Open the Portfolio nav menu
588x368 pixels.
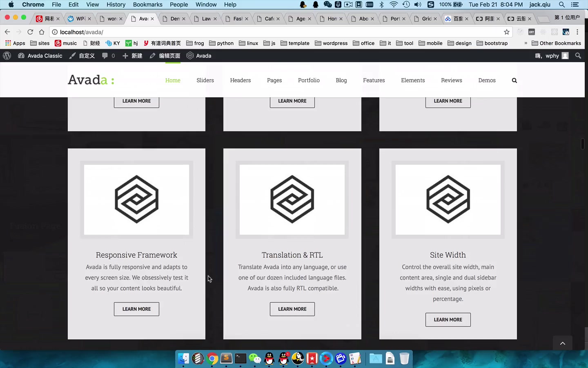tap(309, 80)
